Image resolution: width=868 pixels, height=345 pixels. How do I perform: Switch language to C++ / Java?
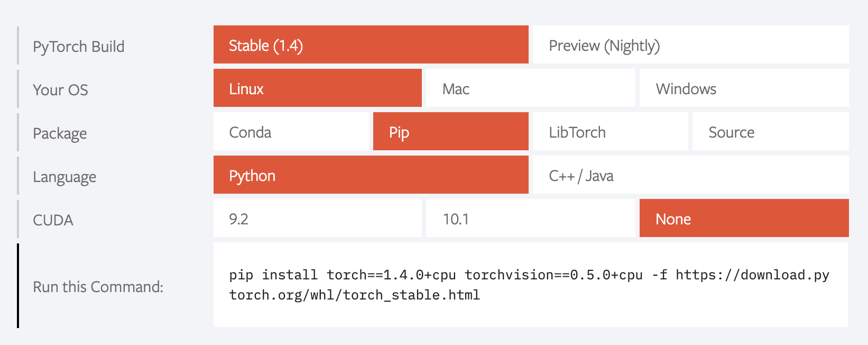[x=690, y=175]
